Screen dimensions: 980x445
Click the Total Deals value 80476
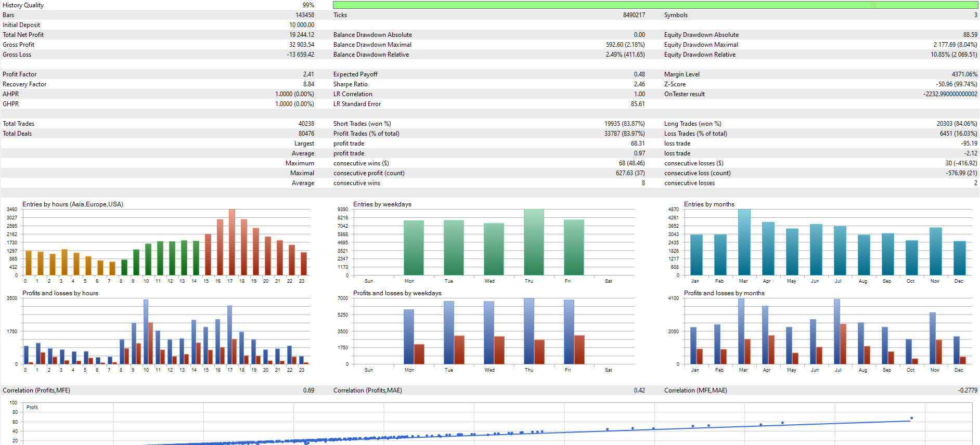[306, 134]
